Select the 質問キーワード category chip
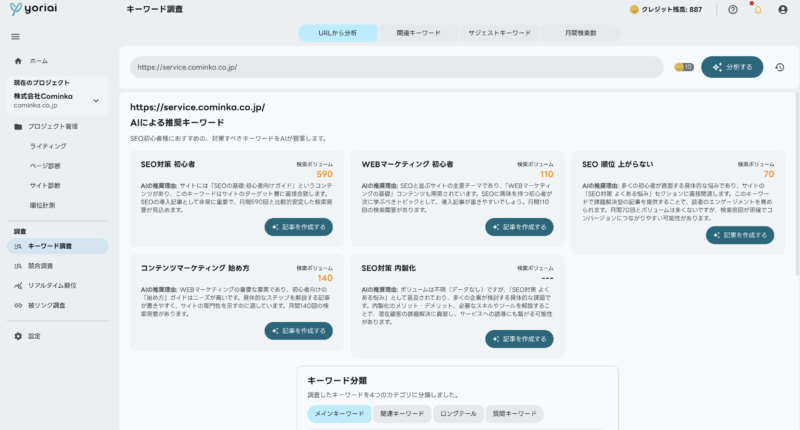Image resolution: width=800 pixels, height=430 pixels. [515, 413]
